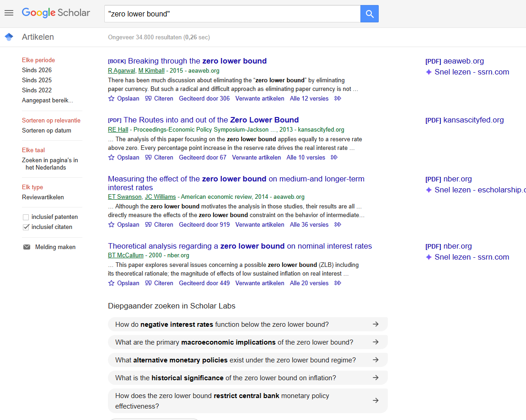Viewport: 526px width, 420px height.
Task: Open the macroeconomic implications Scholar Labs question
Action: point(247,342)
